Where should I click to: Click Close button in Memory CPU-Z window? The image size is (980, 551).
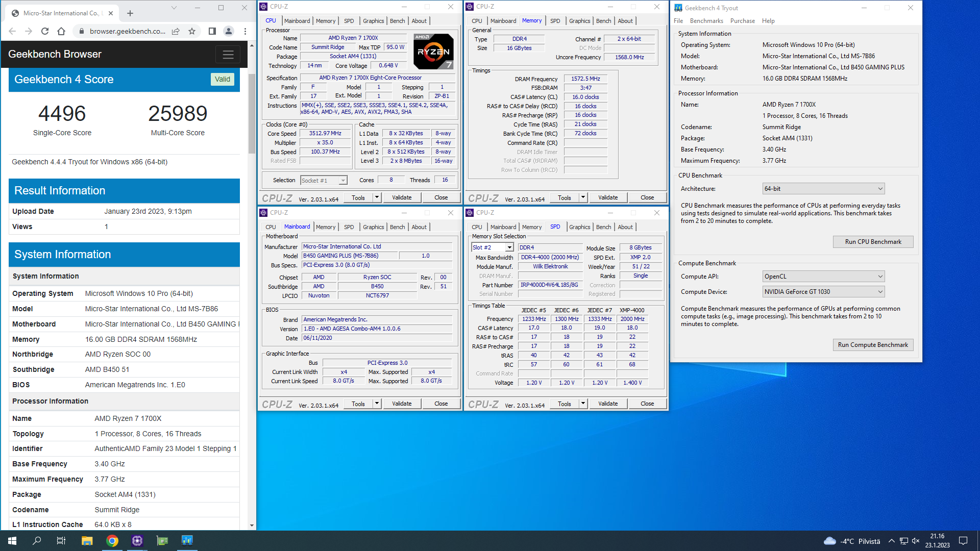tap(647, 197)
